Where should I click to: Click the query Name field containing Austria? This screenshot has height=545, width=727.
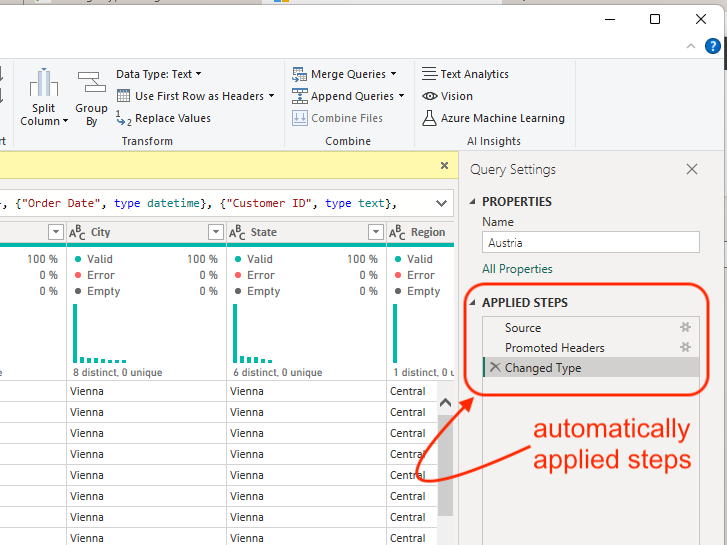[590, 242]
